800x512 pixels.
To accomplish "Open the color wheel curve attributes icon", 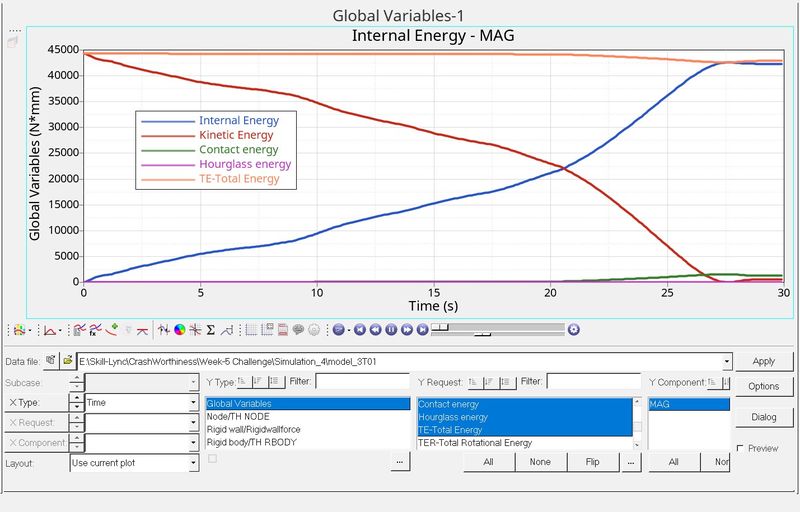I will [x=179, y=330].
